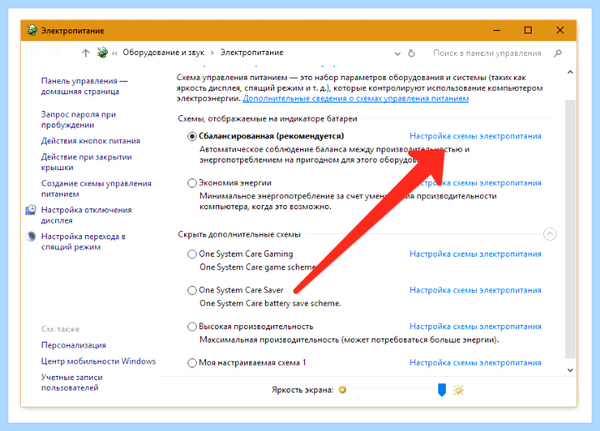The height and width of the screenshot is (431, 600).
Task: Select Моя настраиваемая схема 1 plan
Action: pos(192,363)
